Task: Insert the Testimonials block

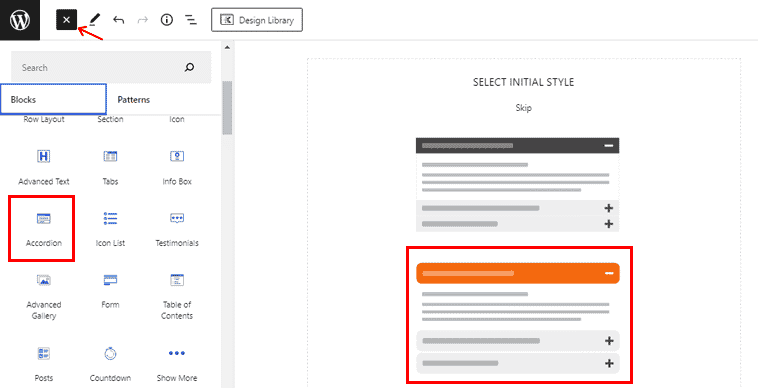Action: pyautogui.click(x=177, y=229)
